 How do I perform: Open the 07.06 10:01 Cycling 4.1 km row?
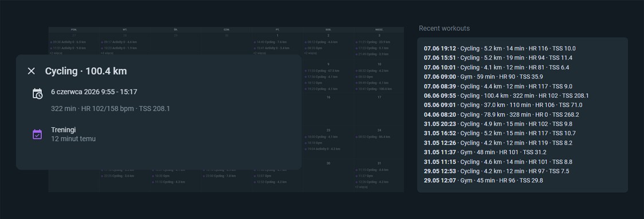tap(496, 68)
